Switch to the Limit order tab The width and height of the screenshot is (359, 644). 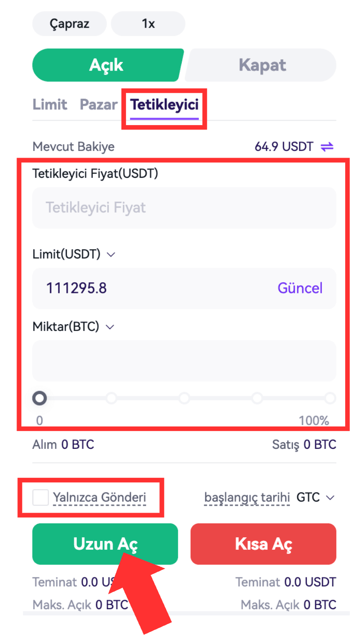click(x=50, y=105)
